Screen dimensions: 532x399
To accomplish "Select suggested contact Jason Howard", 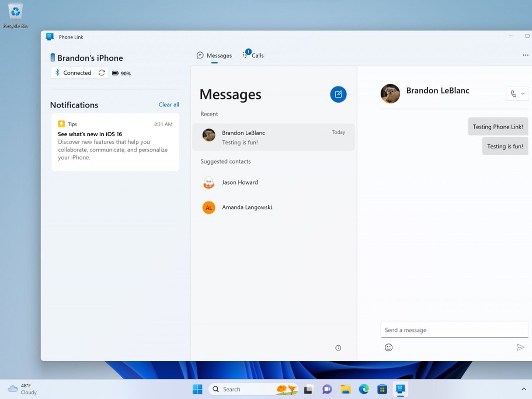I will click(x=274, y=182).
